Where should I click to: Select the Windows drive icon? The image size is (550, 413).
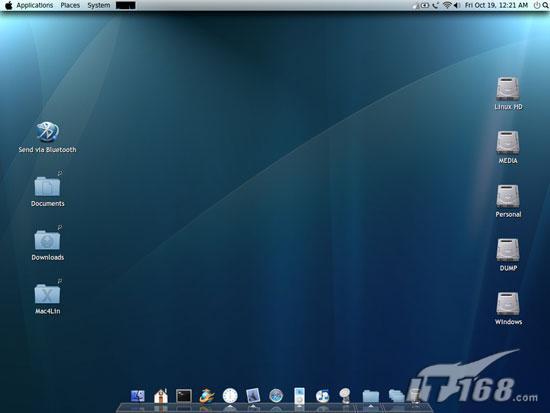(508, 304)
